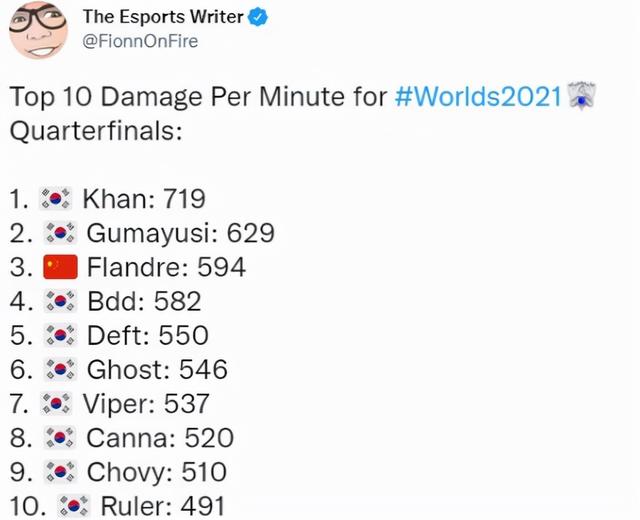
Task: Click the Korean flag beside Ruler
Action: coord(74,505)
